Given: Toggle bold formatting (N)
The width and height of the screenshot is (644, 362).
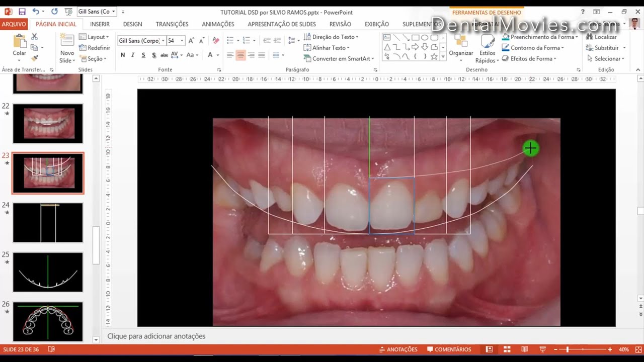Looking at the screenshot, I should click(x=122, y=55).
